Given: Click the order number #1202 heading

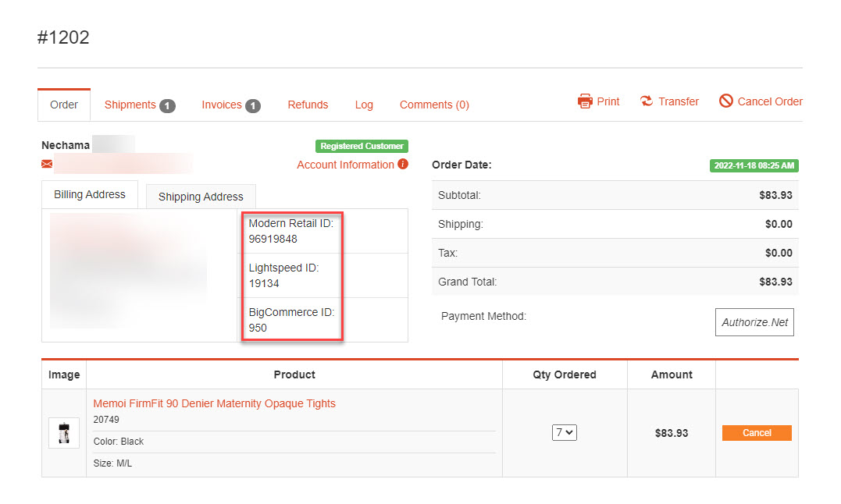Looking at the screenshot, I should tap(63, 37).
